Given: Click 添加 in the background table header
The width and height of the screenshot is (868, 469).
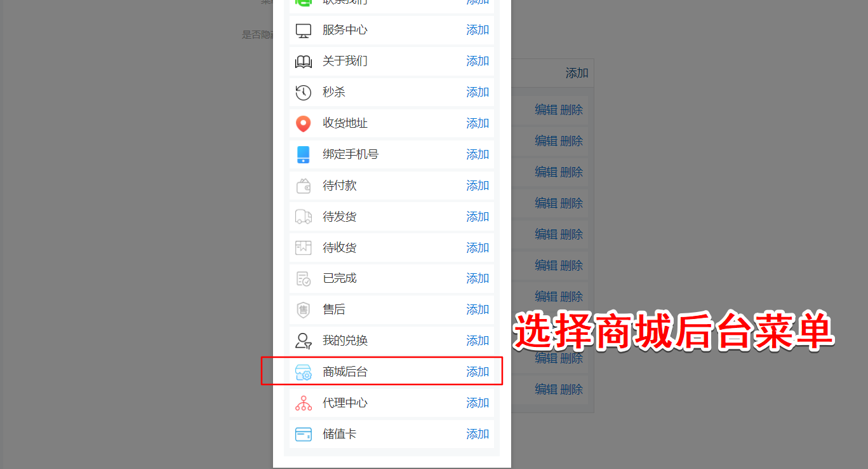Looking at the screenshot, I should point(577,73).
